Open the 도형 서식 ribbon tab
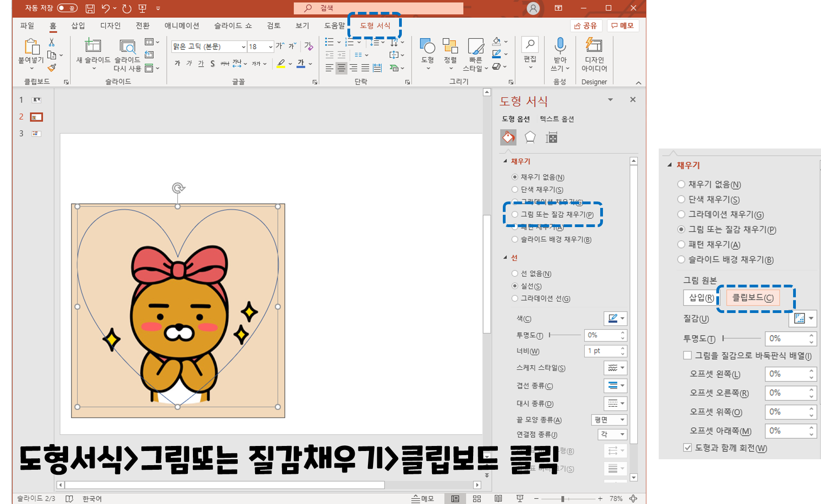The width and height of the screenshot is (821, 504). (375, 26)
